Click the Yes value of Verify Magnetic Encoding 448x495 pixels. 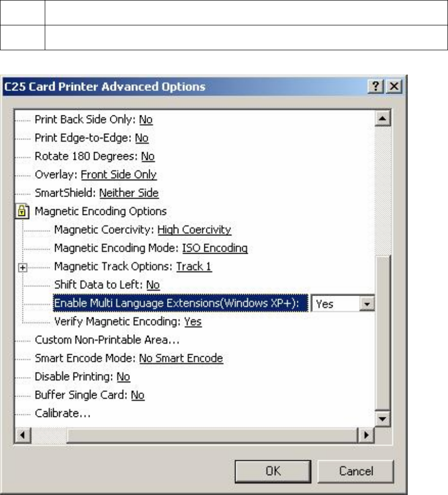(x=193, y=321)
